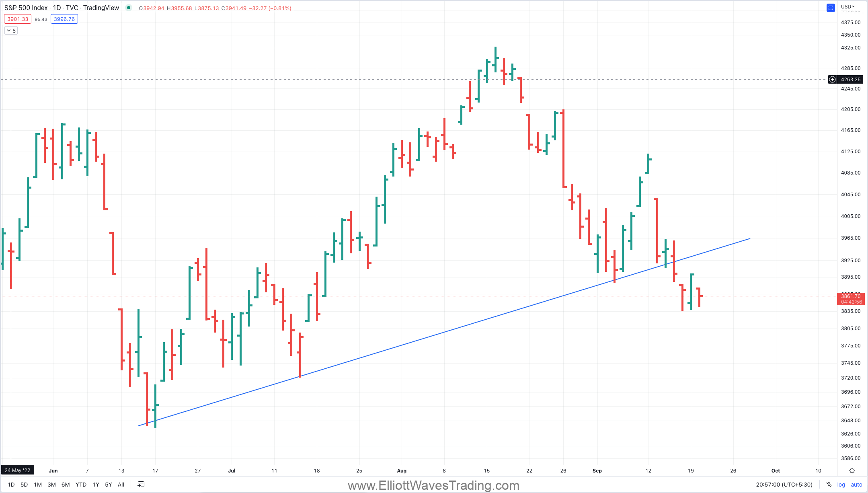
Task: Open chart settings gear icon
Action: click(x=852, y=470)
